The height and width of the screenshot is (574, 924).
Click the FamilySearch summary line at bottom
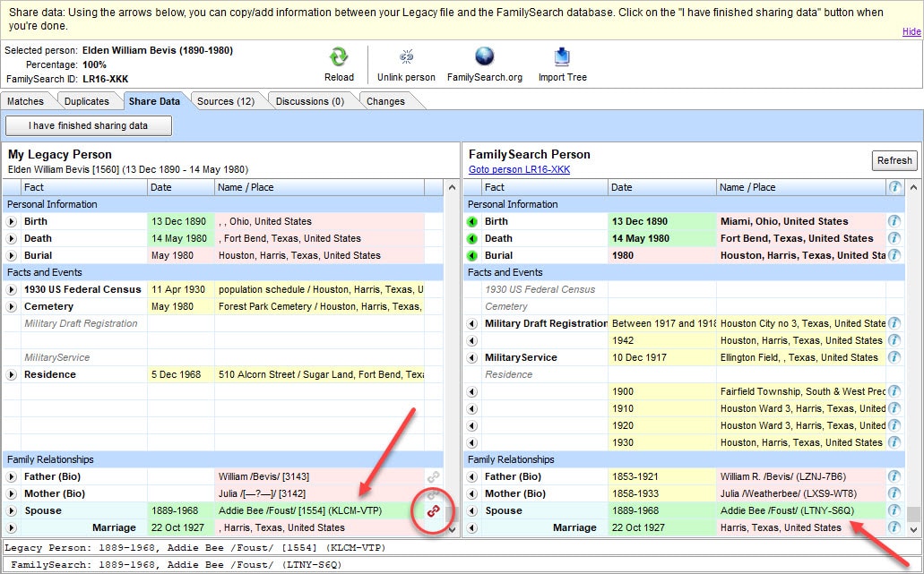462,564
